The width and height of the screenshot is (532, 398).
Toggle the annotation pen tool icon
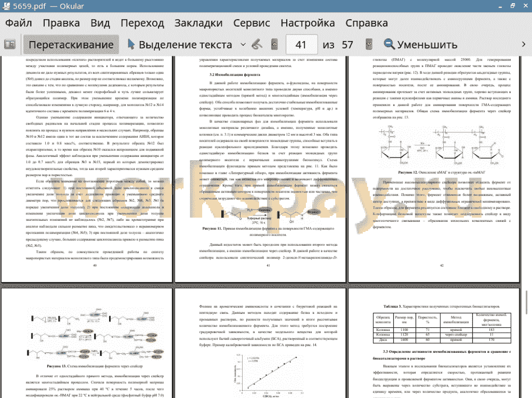257,45
